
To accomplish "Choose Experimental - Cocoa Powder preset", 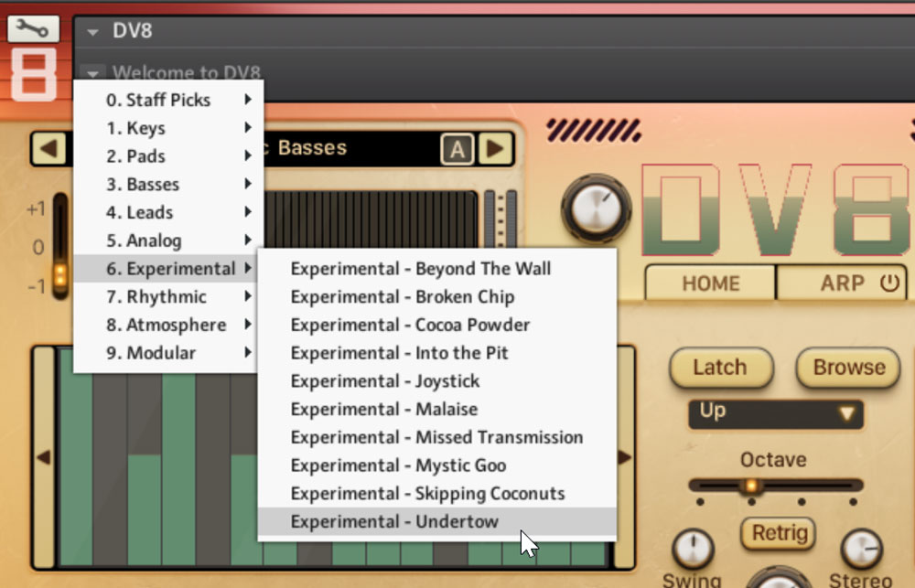I will (437, 325).
